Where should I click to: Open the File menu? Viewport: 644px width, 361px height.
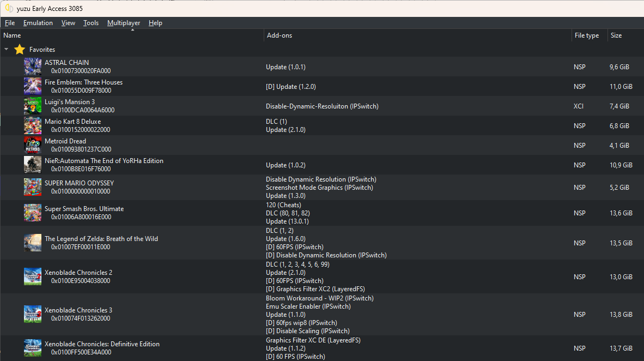pos(10,23)
